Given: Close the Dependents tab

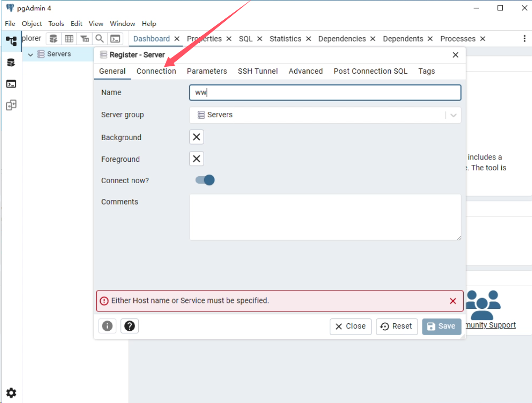Looking at the screenshot, I should point(430,39).
